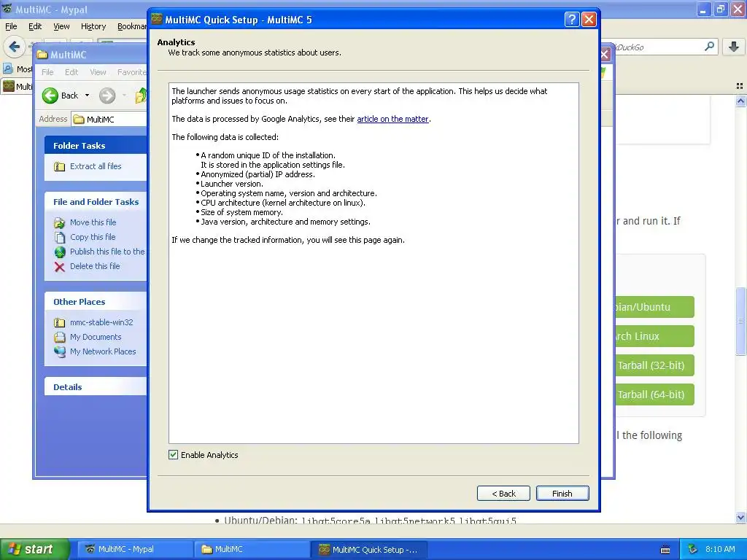Click MultiMC icon in Quick Setup title bar

157,20
